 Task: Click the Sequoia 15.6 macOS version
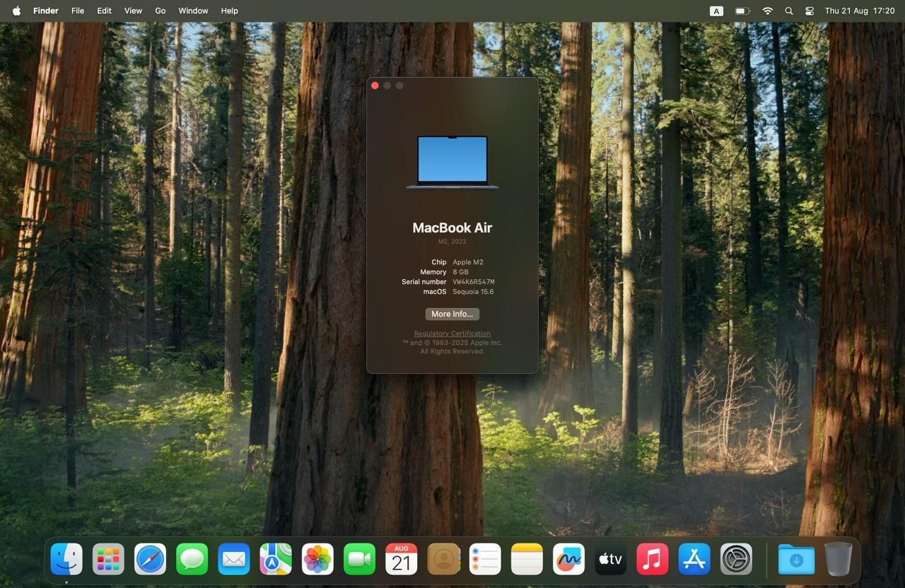[x=473, y=292]
